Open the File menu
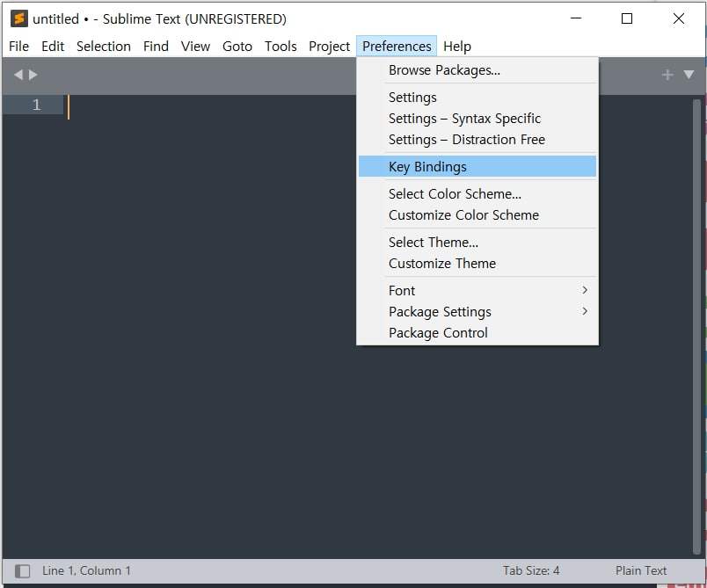This screenshot has height=588, width=707. pos(19,46)
